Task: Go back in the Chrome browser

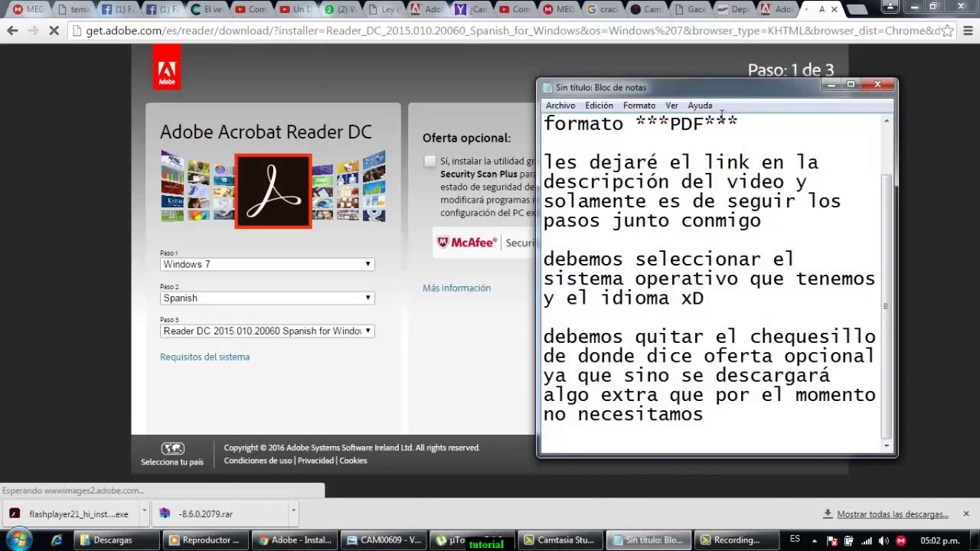Action: (x=12, y=31)
